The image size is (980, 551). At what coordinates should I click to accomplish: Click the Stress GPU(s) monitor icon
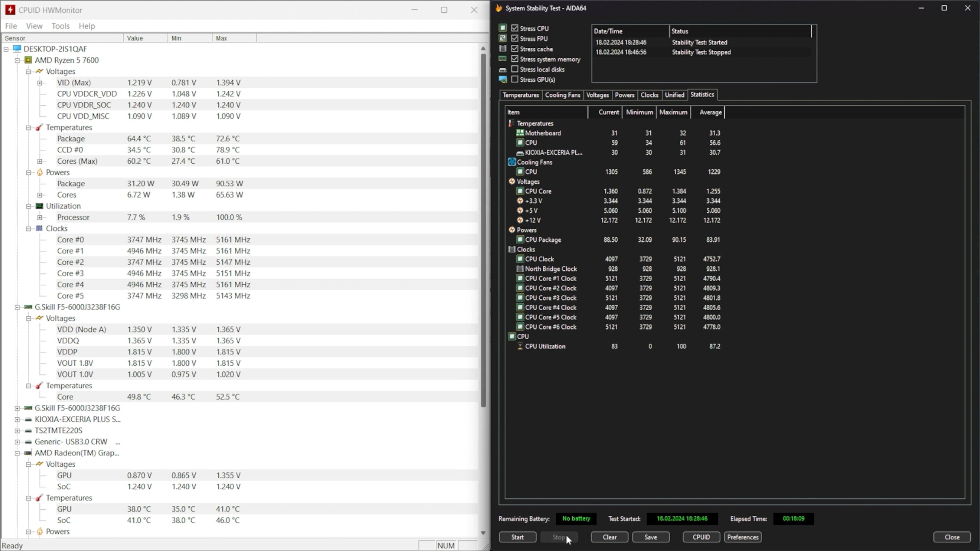(503, 80)
